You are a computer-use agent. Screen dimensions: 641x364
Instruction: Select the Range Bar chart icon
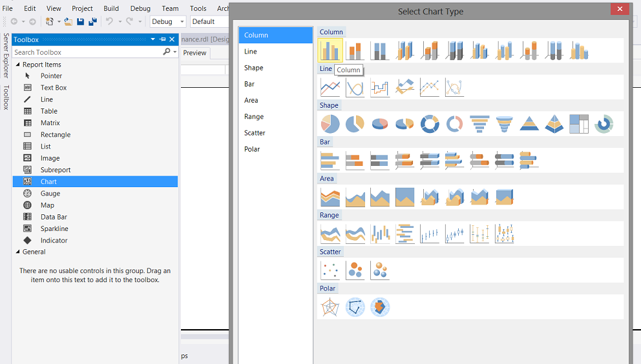coord(405,234)
